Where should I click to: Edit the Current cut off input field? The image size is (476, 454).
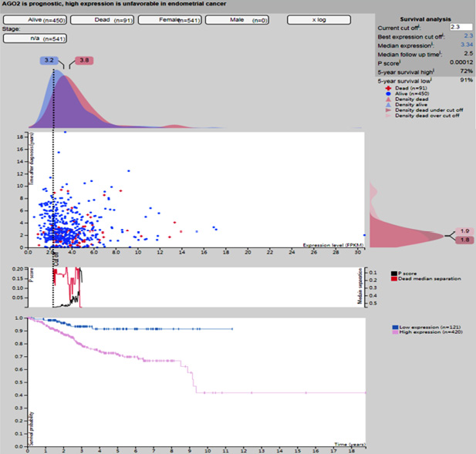[461, 27]
